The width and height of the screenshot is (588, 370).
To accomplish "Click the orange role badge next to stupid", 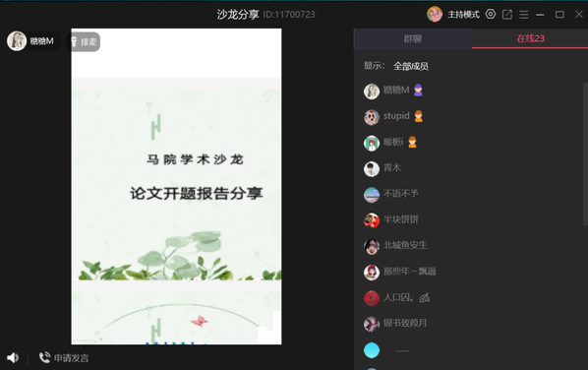I will click(x=419, y=116).
